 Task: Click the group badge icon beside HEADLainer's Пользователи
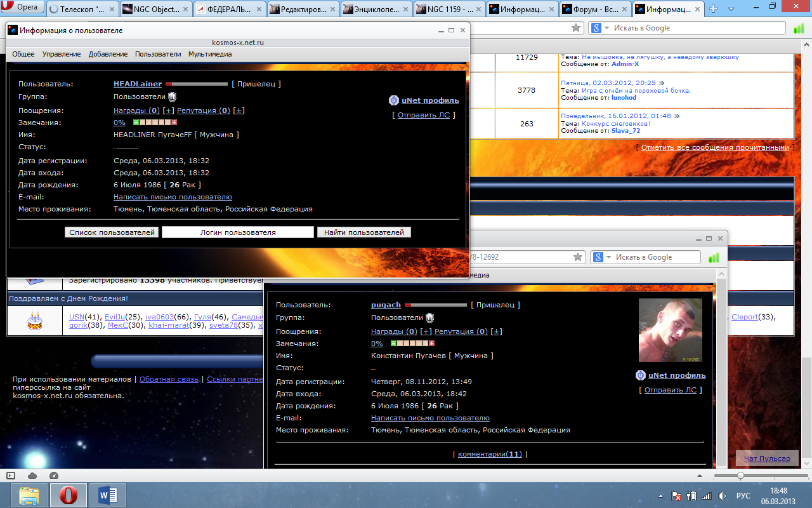(x=172, y=97)
